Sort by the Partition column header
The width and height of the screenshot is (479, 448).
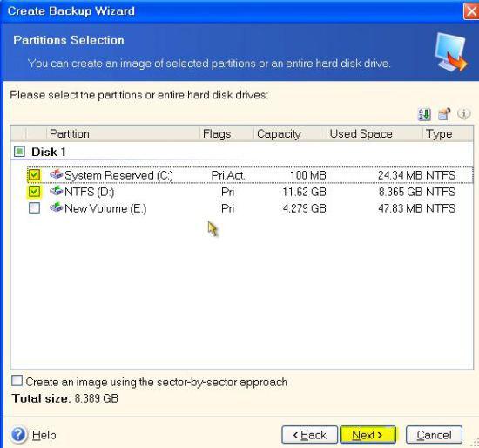click(123, 133)
